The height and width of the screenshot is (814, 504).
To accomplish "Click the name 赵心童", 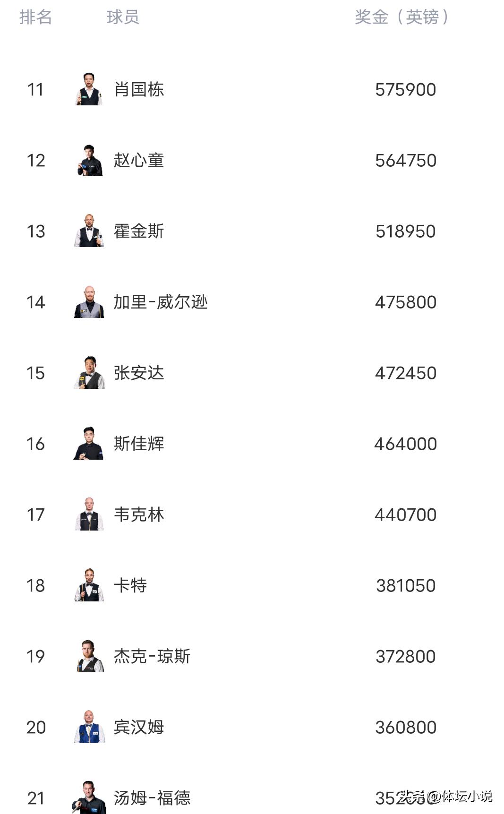I will point(139,161).
